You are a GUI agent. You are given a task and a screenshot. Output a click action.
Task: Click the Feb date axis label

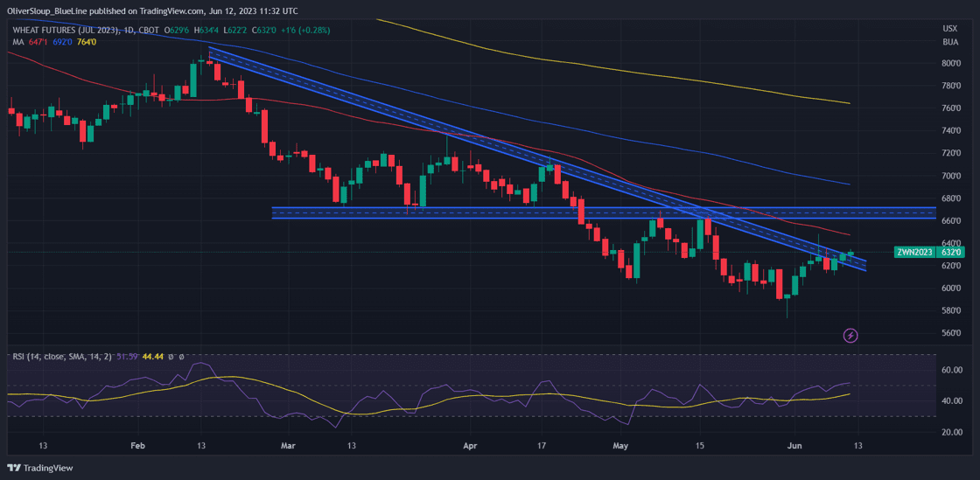coord(138,446)
